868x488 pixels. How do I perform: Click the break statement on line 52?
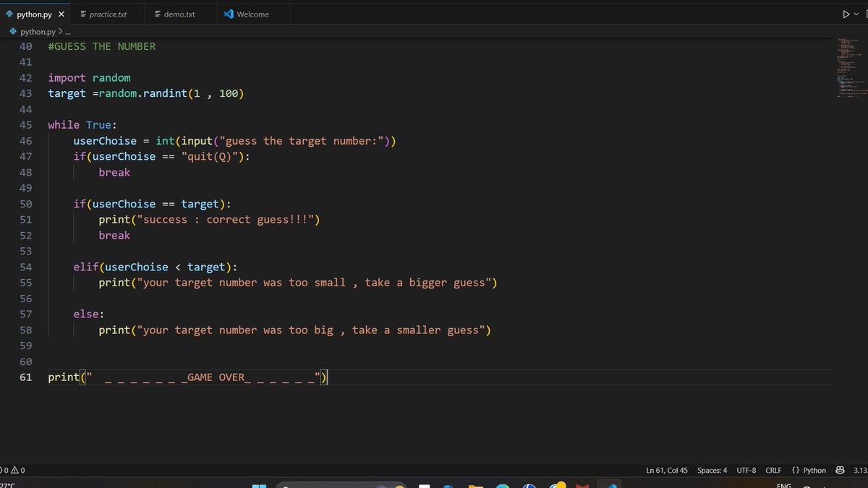(114, 236)
